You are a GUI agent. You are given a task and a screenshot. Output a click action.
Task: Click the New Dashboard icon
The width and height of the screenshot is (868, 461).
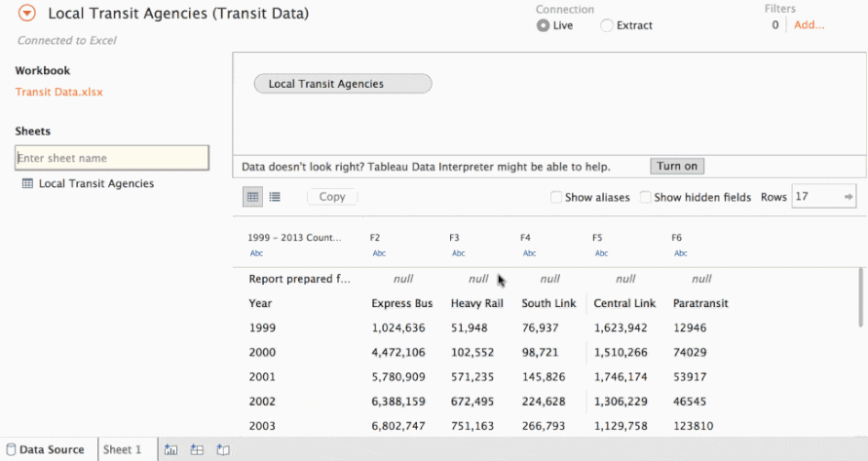pos(197,449)
